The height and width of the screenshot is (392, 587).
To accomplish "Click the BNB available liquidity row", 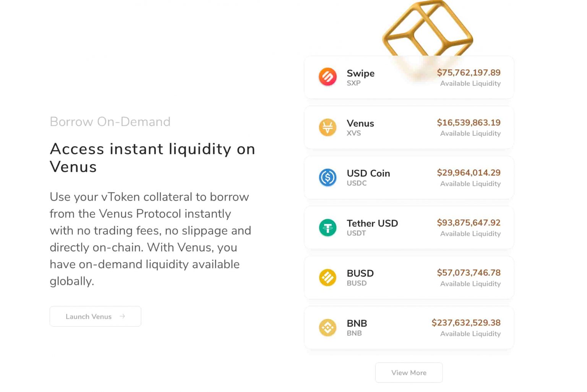I will click(409, 327).
